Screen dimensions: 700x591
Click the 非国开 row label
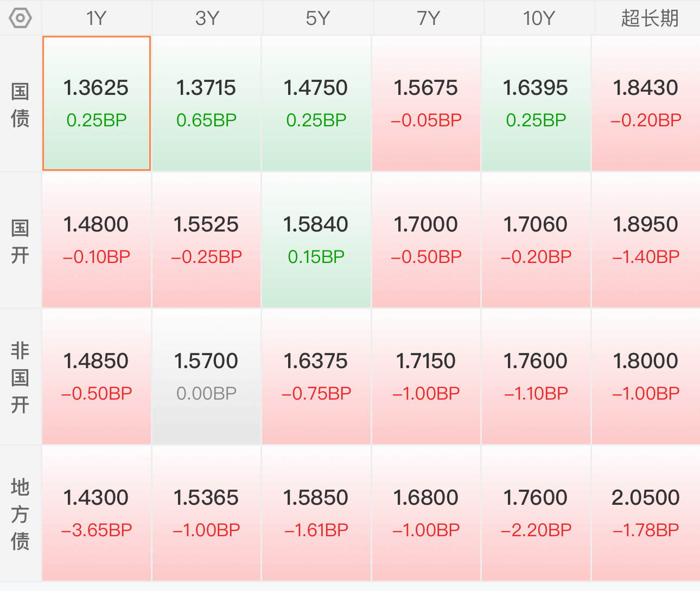(x=20, y=377)
